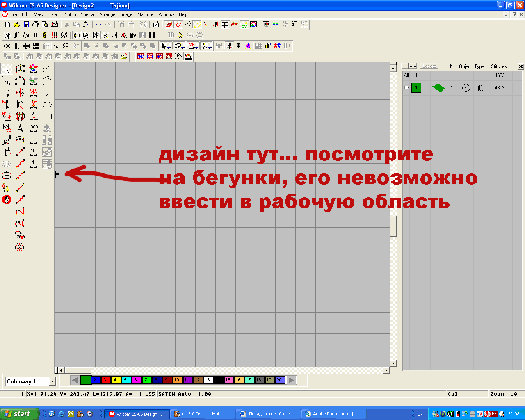
Task: Save the design with the floppy icon
Action: [26, 25]
